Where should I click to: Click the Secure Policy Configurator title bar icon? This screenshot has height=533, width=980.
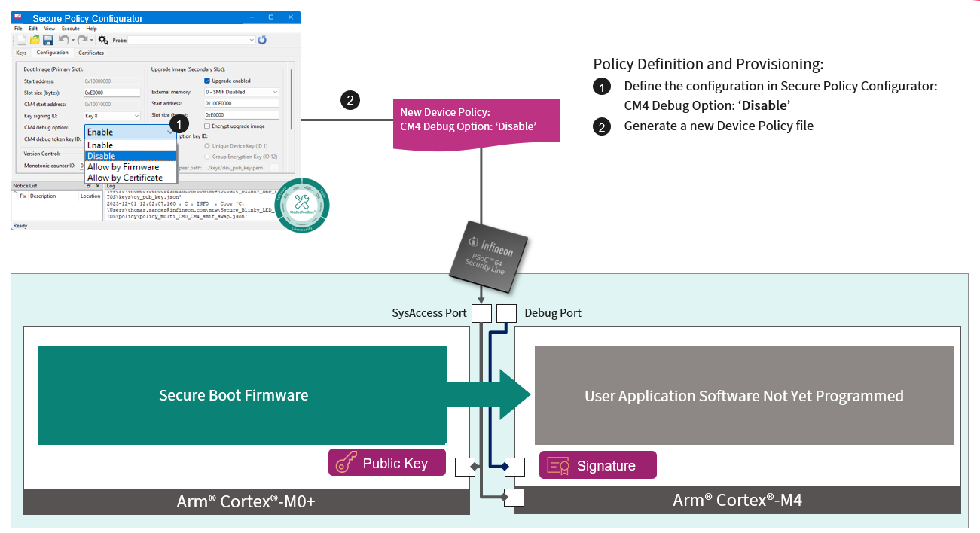pos(19,17)
